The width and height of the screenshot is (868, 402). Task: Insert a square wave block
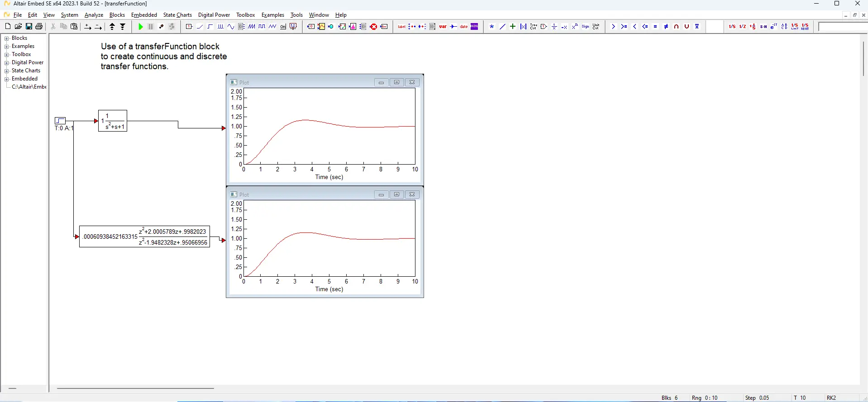coord(262,27)
